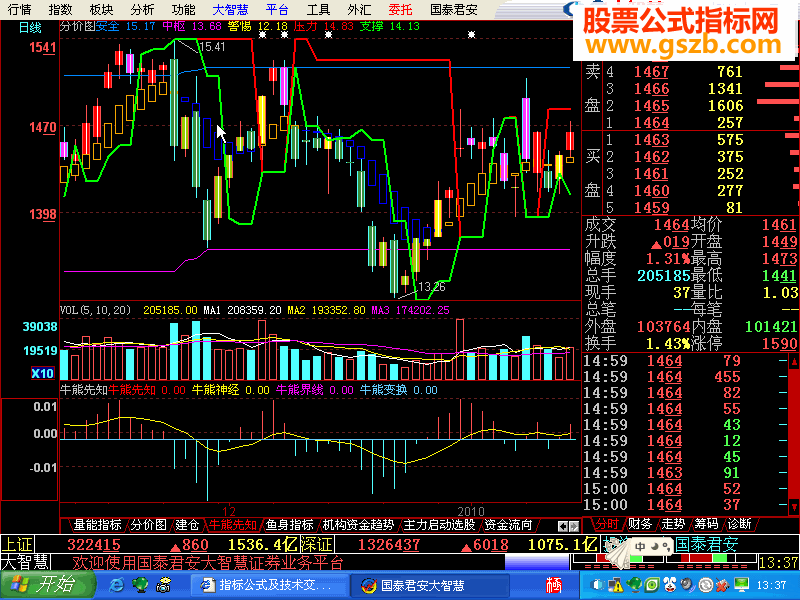Open the monitor display tray icon
800x600 pixels.
click(741, 585)
